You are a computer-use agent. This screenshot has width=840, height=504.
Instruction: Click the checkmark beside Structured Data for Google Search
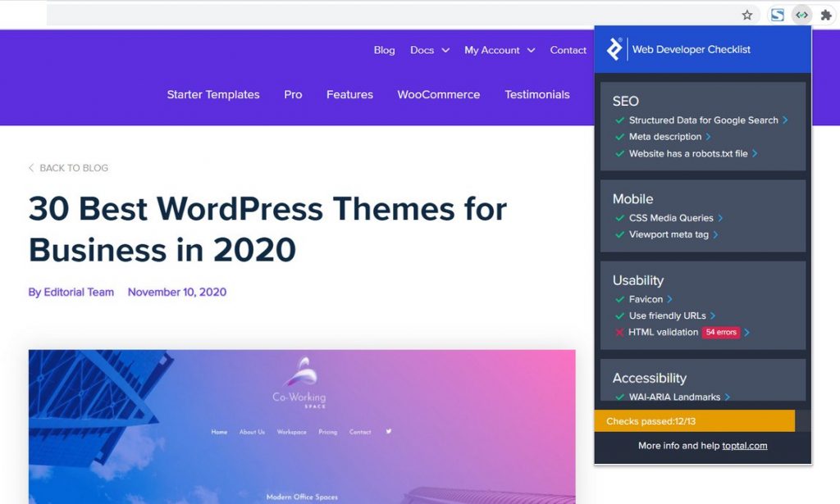click(619, 120)
